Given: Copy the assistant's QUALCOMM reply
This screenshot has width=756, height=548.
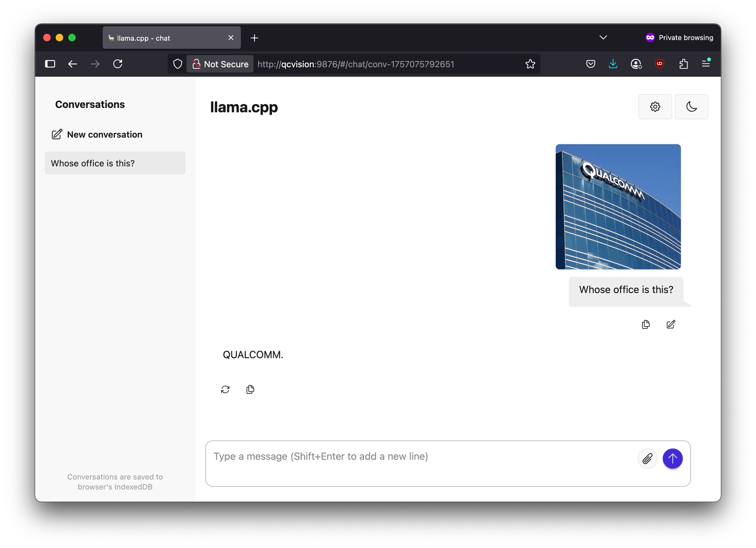Looking at the screenshot, I should point(250,389).
